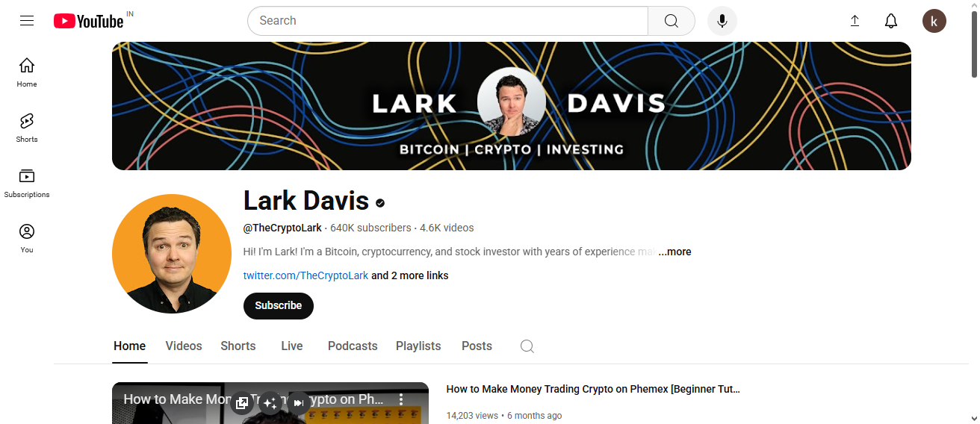Expand channel description with ...more

coord(674,252)
